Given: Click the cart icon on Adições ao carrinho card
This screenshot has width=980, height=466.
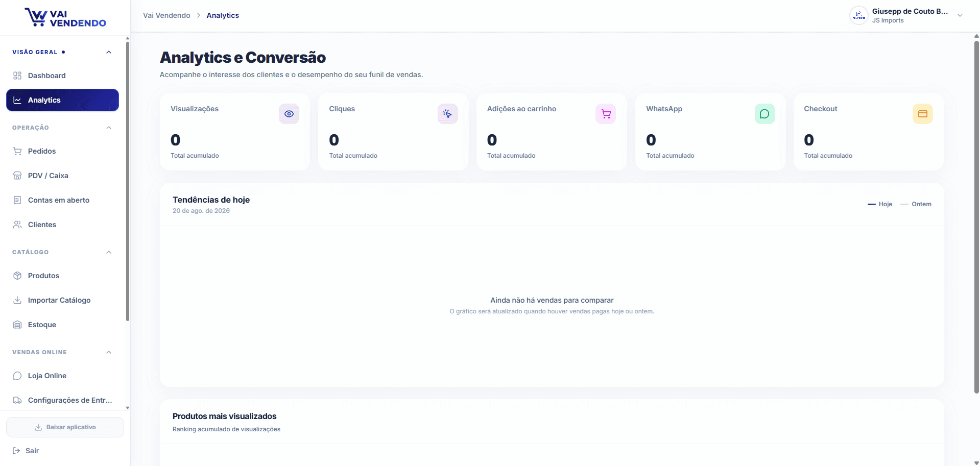Looking at the screenshot, I should 606,114.
